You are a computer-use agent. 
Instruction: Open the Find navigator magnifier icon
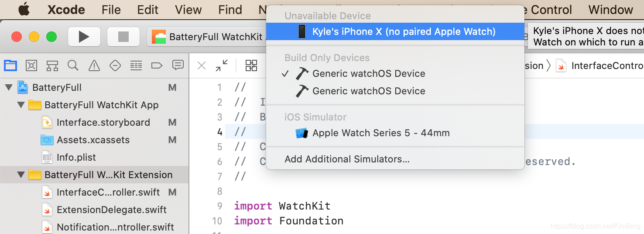click(x=73, y=66)
